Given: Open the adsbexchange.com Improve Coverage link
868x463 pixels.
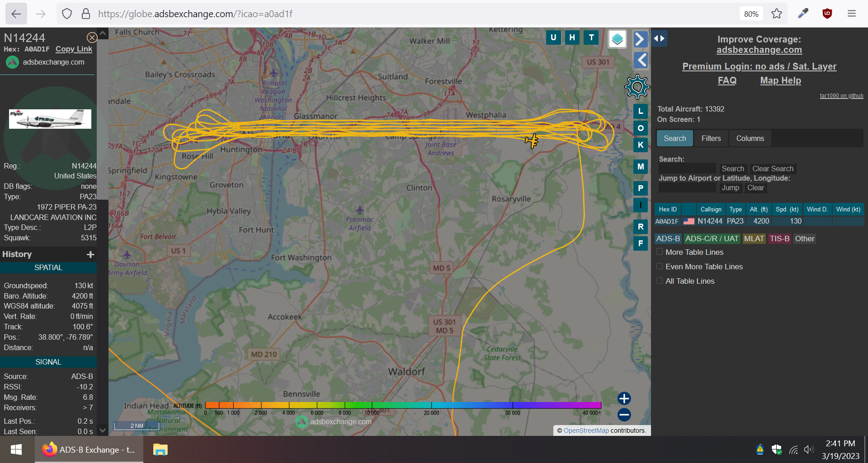Looking at the screenshot, I should point(759,50).
